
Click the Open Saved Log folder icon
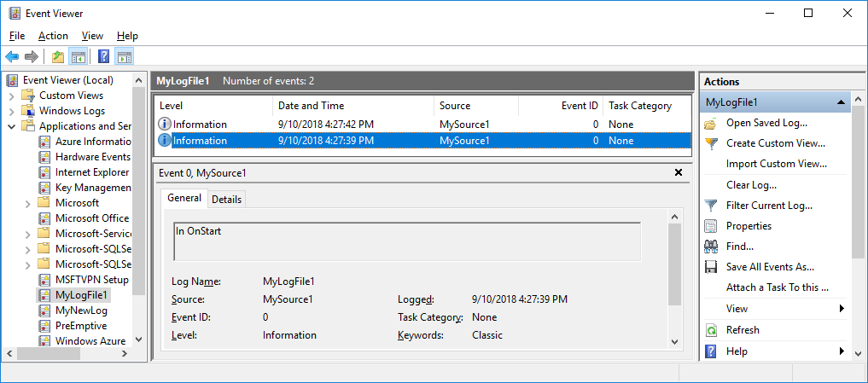point(711,123)
